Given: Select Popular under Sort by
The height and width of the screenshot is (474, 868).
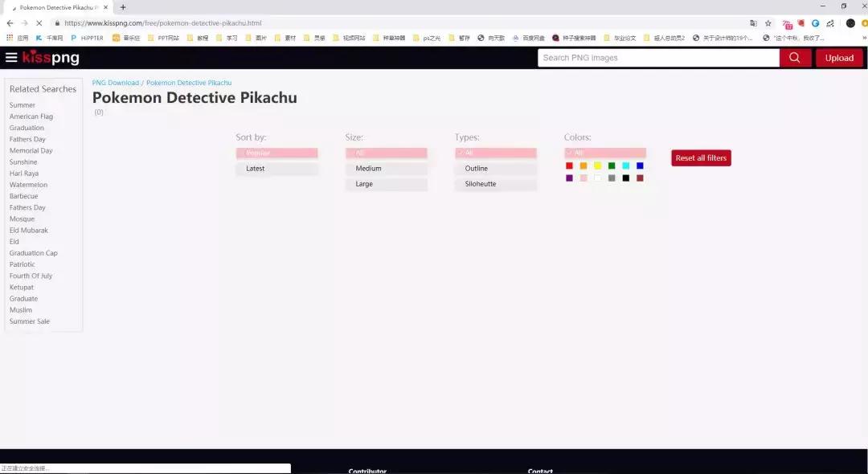Looking at the screenshot, I should click(276, 153).
